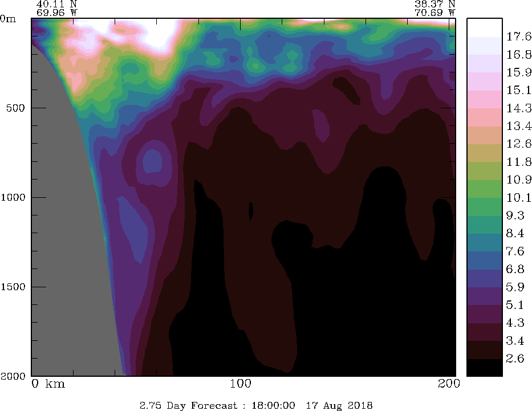Click the 2000 depth axis label

(x=13, y=376)
